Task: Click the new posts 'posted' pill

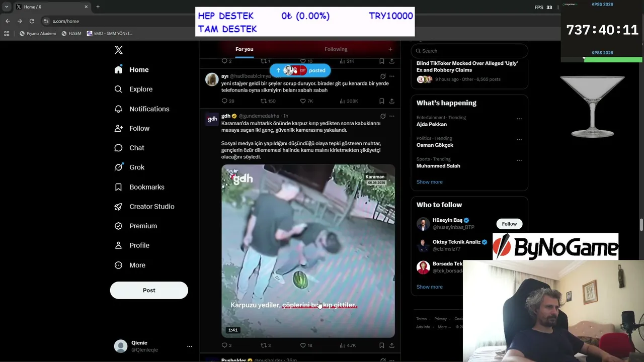Action: click(x=300, y=70)
